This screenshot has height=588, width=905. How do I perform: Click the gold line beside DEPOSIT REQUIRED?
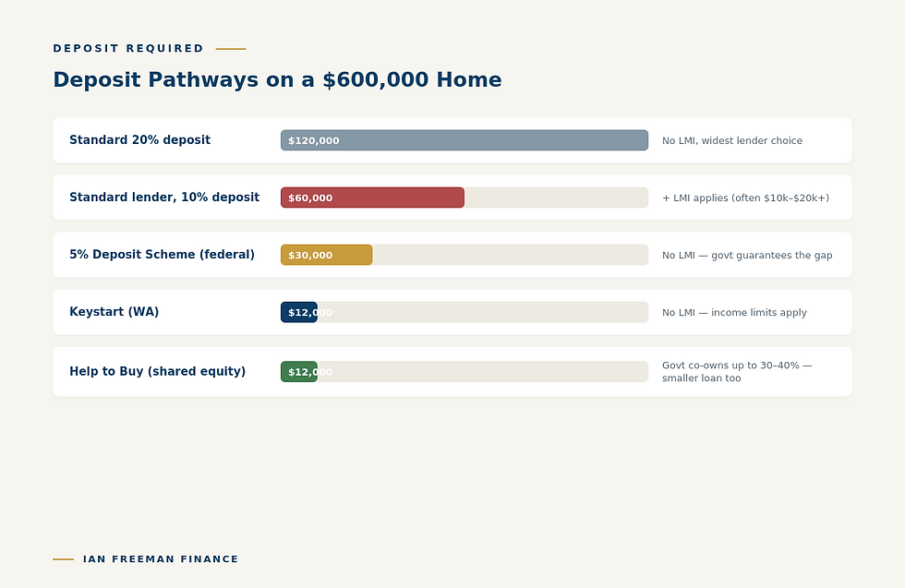231,49
